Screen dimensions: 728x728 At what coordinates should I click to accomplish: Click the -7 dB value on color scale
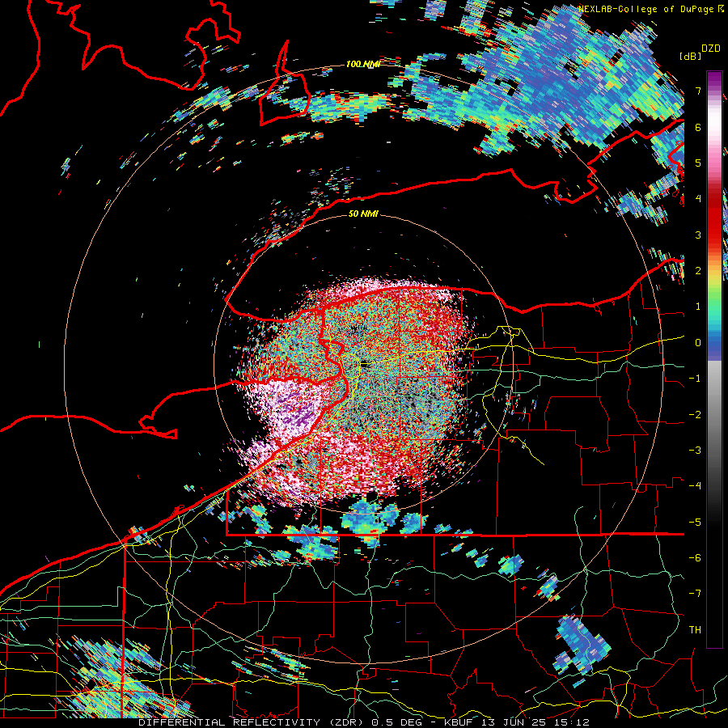click(695, 594)
